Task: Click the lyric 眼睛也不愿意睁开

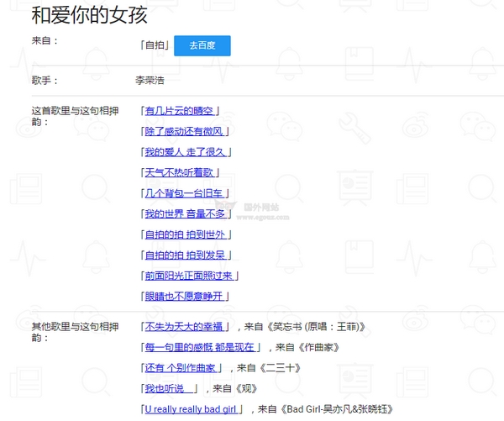Action: click(x=185, y=296)
